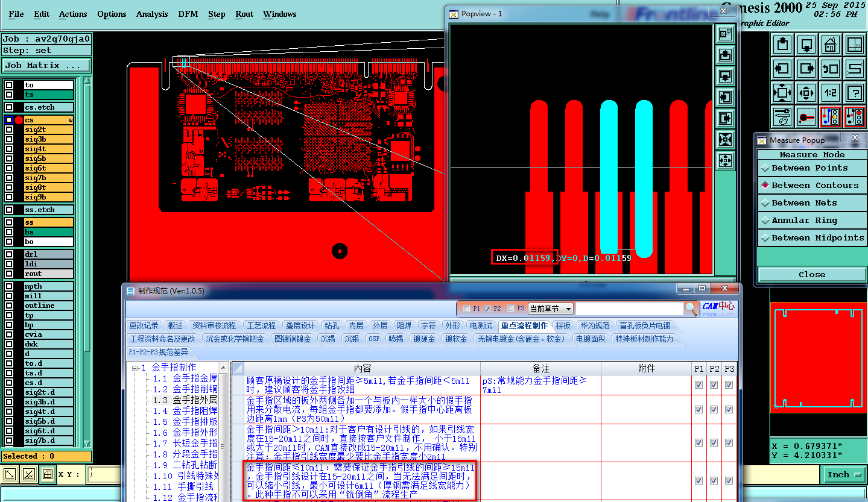Screen dimensions: 868x502
Task: Open the Rout menu
Action: 244,14
